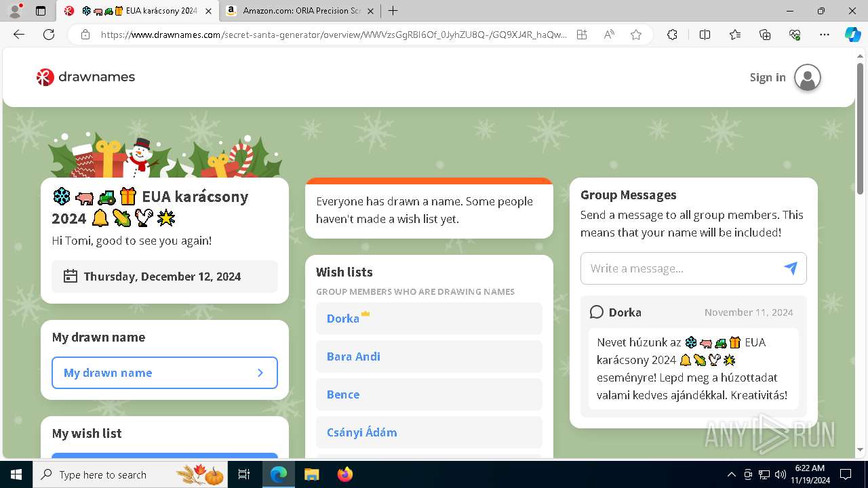Viewport: 868px width, 488px height.
Task: Open Browser essentials heart icon
Action: tap(795, 35)
